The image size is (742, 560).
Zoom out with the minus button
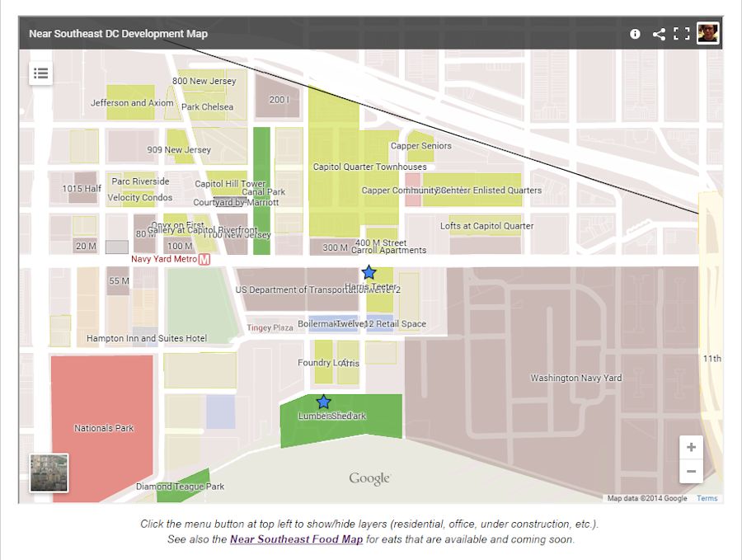(691, 472)
